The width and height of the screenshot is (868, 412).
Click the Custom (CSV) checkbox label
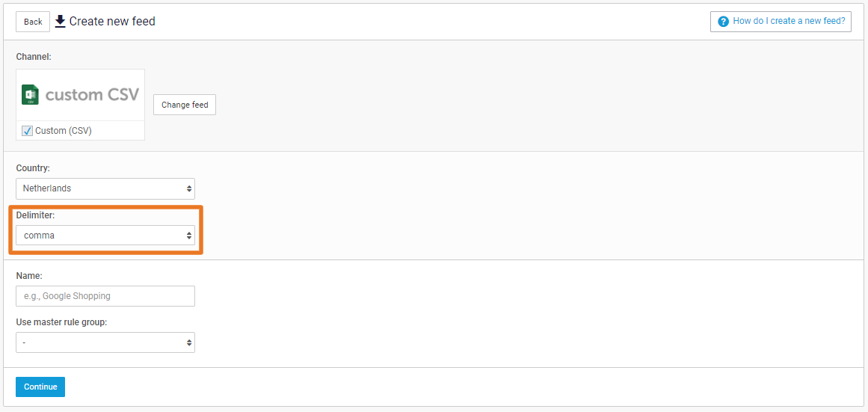click(x=63, y=132)
